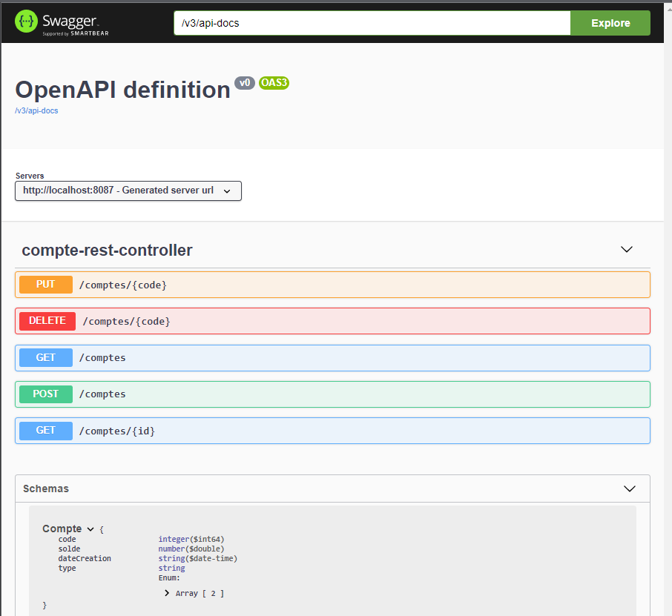The image size is (672, 616).
Task: Click the GET badge on /comptes row
Action: coord(45,357)
